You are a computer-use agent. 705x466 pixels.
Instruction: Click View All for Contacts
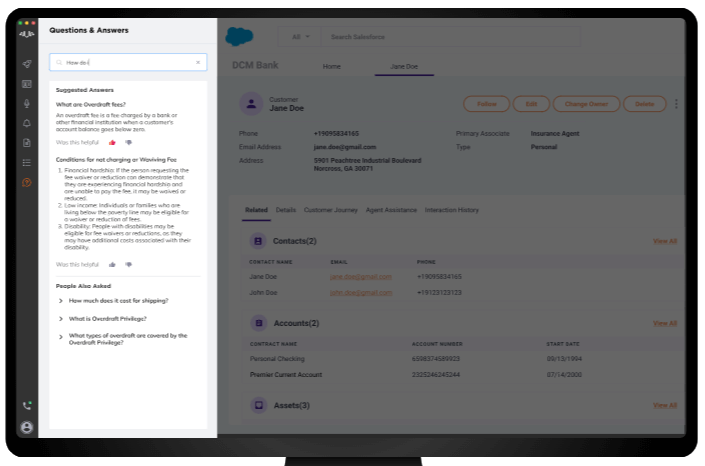tap(665, 241)
